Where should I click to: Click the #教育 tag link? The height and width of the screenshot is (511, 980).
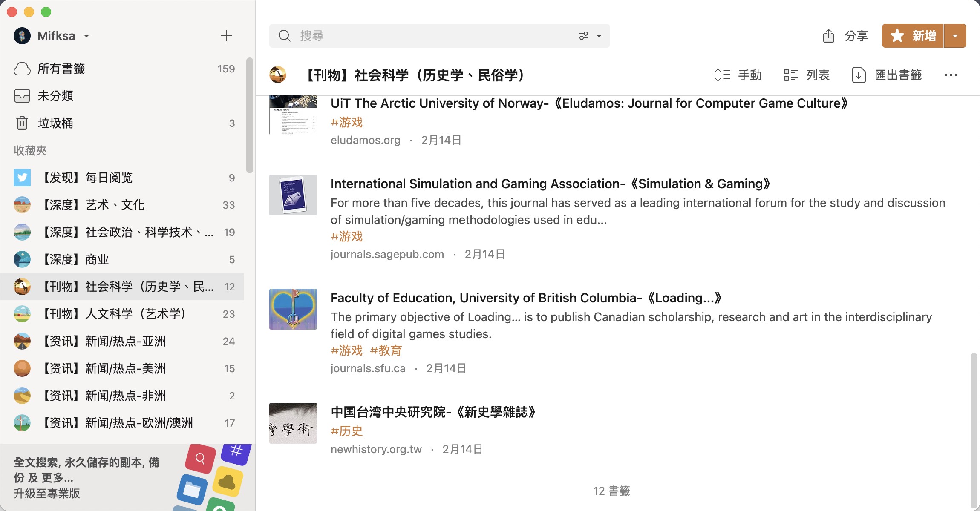coord(386,351)
